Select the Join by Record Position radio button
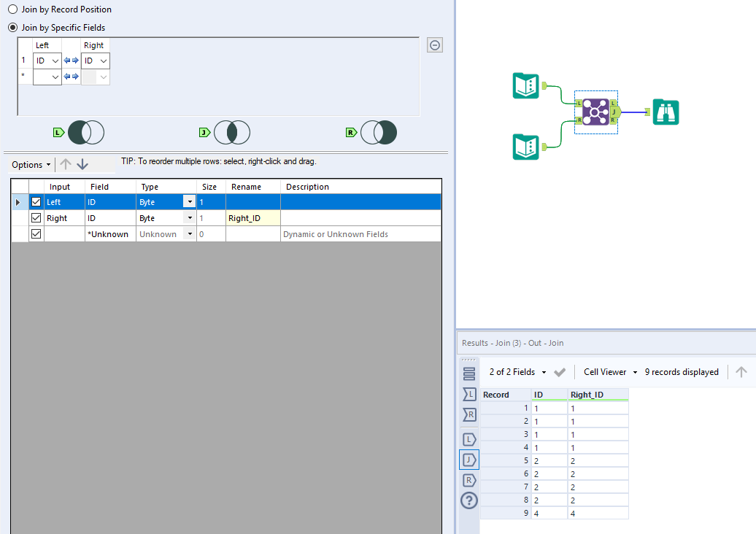756x534 pixels. (x=12, y=9)
